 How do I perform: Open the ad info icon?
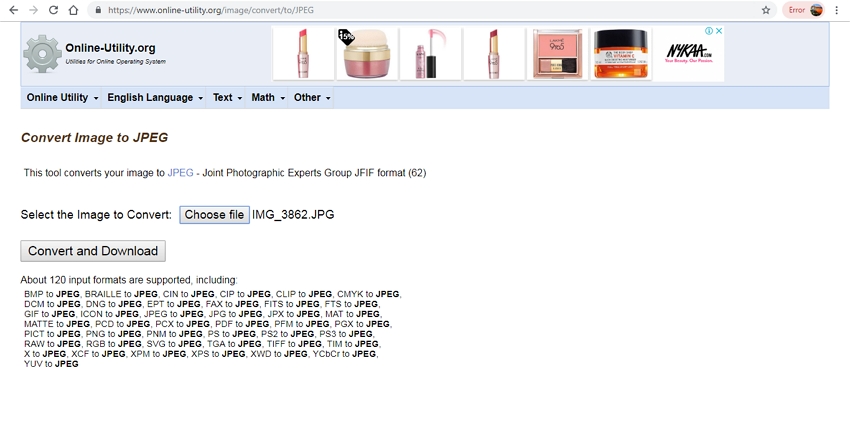pyautogui.click(x=708, y=31)
